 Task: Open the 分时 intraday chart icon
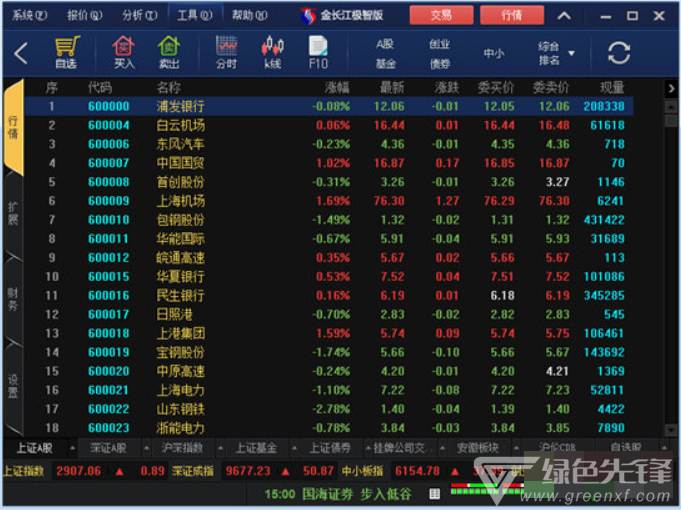point(226,53)
